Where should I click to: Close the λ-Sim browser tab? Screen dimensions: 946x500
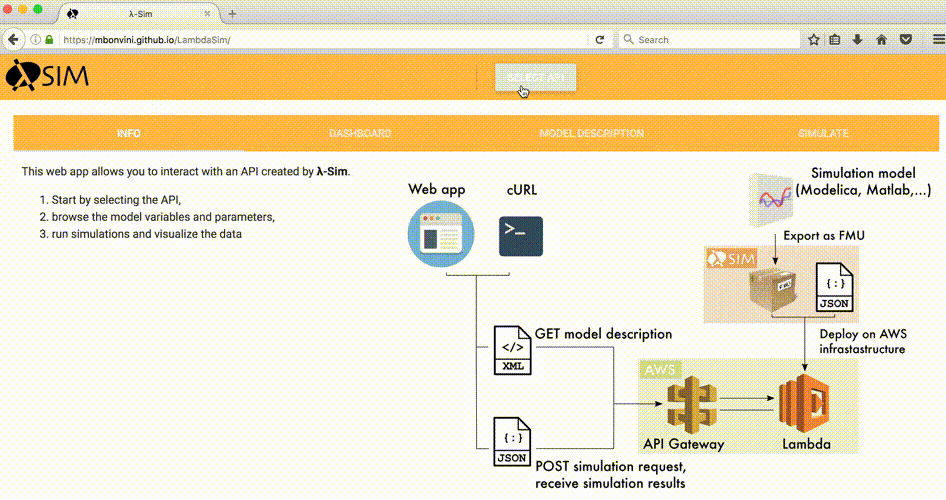pos(207,13)
